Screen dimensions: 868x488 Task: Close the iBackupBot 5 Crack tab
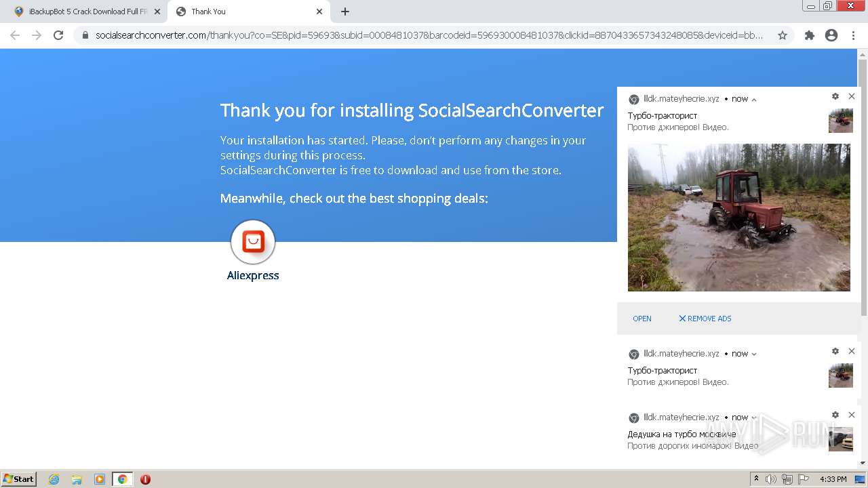[x=157, y=12]
